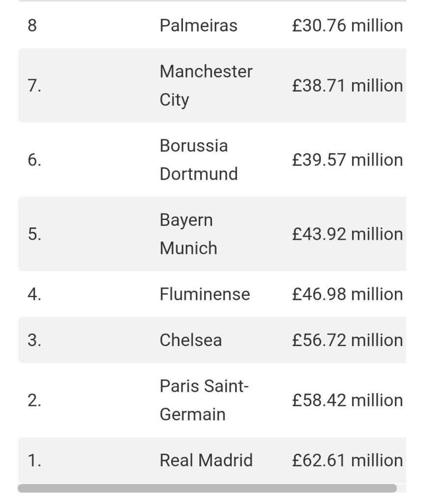Select the rank 5. cell

[34, 234]
